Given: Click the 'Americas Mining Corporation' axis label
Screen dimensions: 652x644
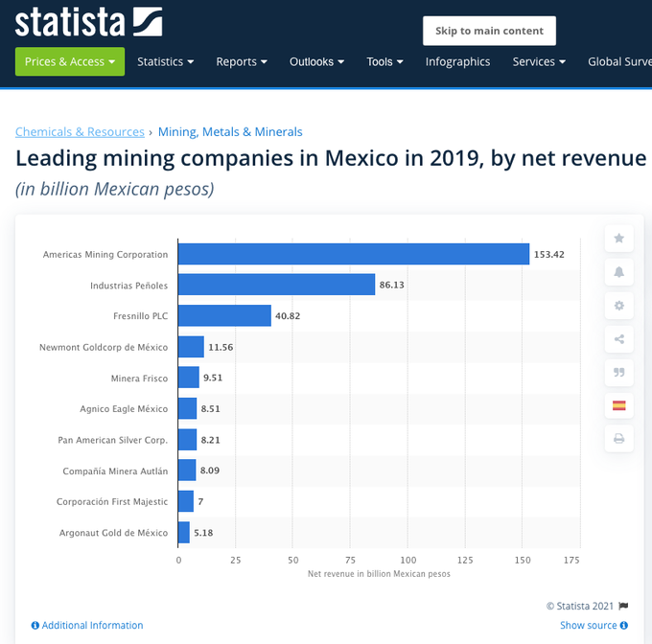Looking at the screenshot, I should click(x=105, y=254).
